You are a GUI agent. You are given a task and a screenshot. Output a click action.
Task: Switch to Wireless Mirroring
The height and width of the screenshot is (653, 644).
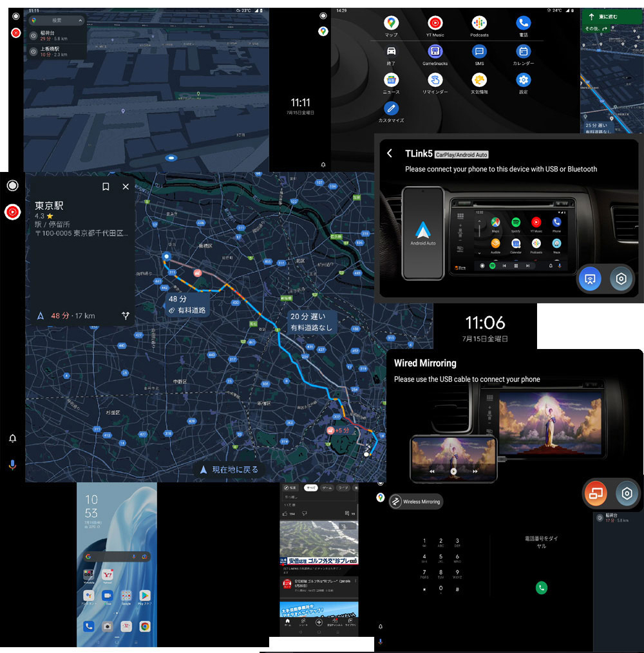pyautogui.click(x=416, y=502)
